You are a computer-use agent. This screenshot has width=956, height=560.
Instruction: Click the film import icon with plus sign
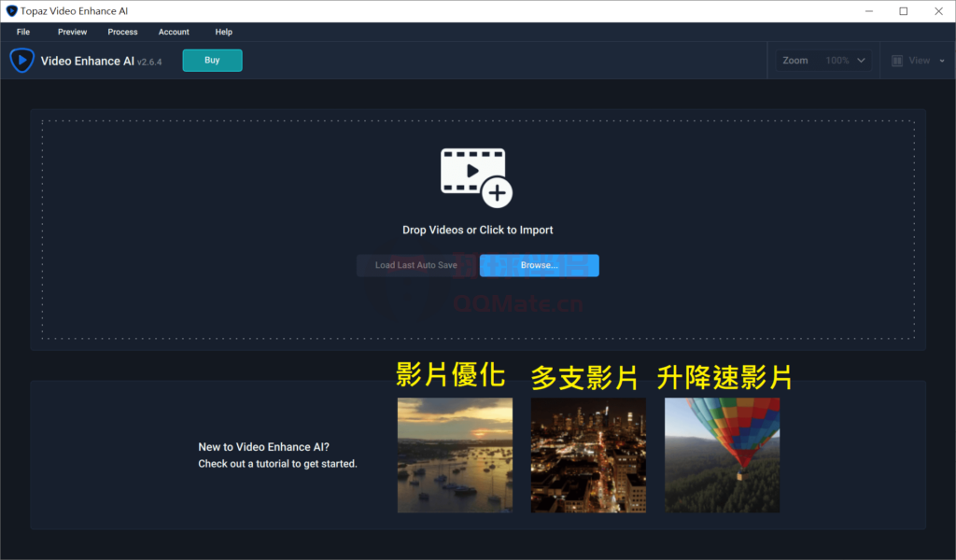[476, 177]
